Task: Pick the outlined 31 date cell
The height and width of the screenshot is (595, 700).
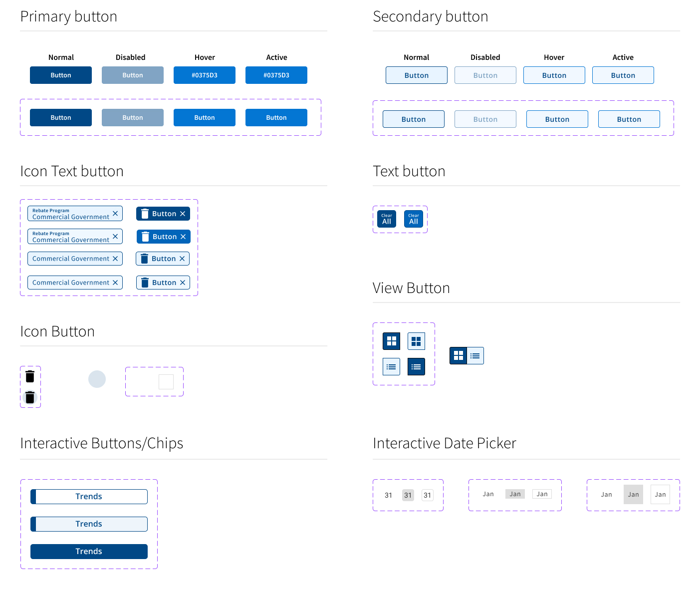Action: (428, 495)
